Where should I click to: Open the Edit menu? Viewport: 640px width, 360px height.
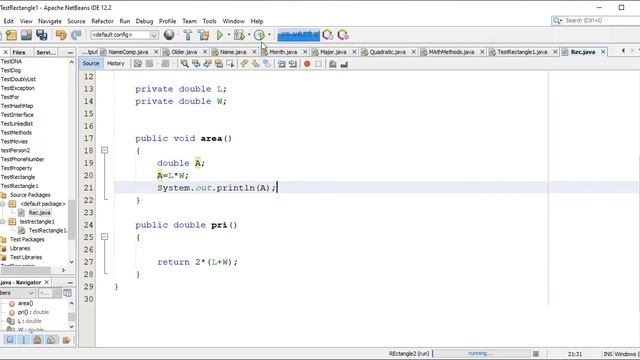9,21
